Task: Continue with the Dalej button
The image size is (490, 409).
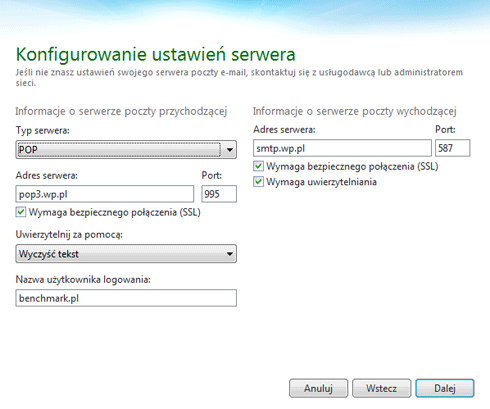Action: pos(445,388)
